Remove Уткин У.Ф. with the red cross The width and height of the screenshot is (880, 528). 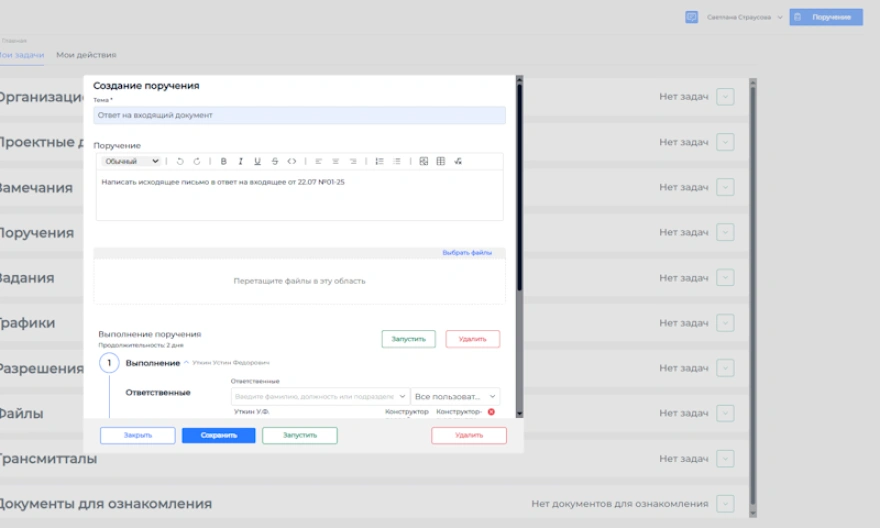pyautogui.click(x=491, y=412)
